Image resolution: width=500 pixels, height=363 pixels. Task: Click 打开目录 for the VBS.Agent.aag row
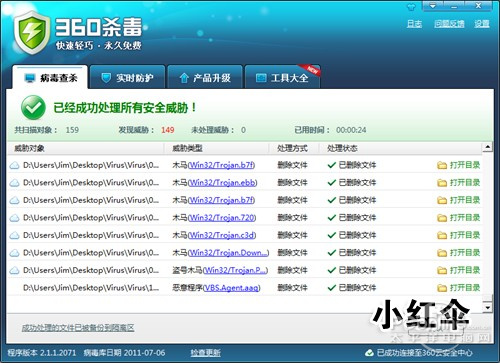(x=465, y=288)
